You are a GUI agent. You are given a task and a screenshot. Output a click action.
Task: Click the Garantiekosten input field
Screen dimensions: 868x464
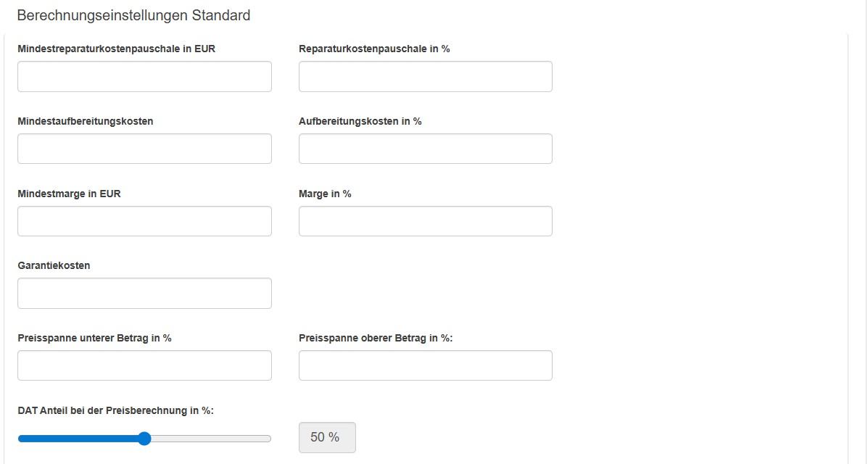[x=144, y=293]
